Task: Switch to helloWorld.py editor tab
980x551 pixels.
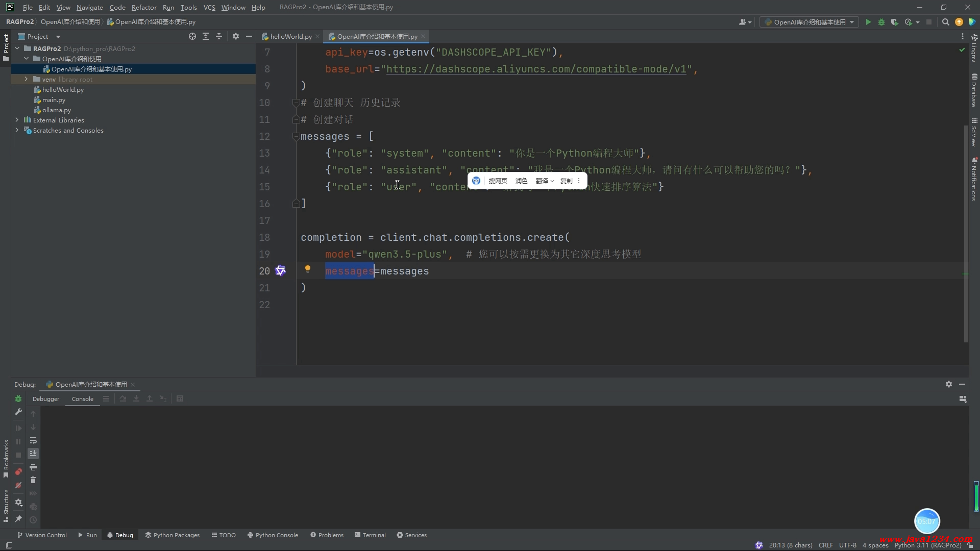Action: (290, 36)
